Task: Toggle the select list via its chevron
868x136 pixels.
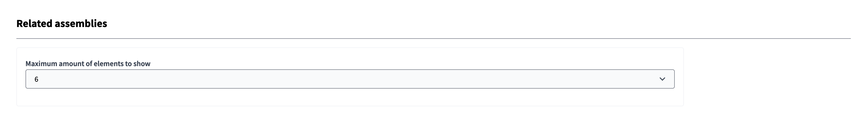Action: tap(662, 79)
